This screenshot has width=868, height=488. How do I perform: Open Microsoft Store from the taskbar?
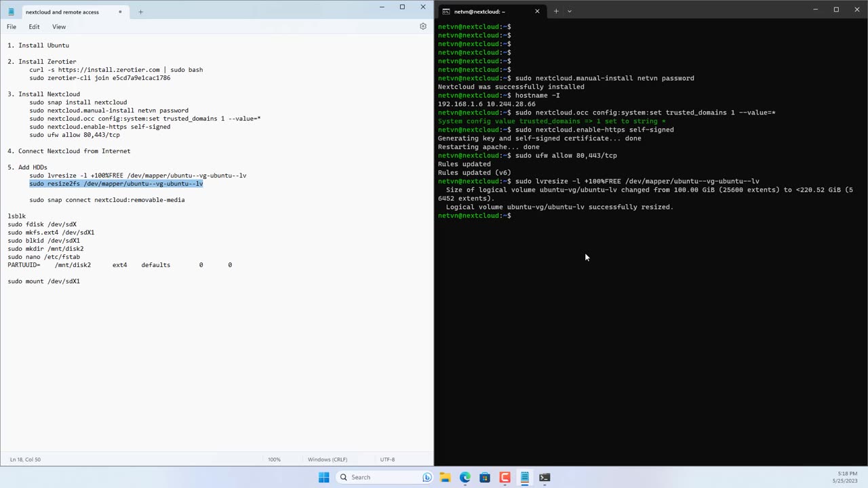pos(484,477)
